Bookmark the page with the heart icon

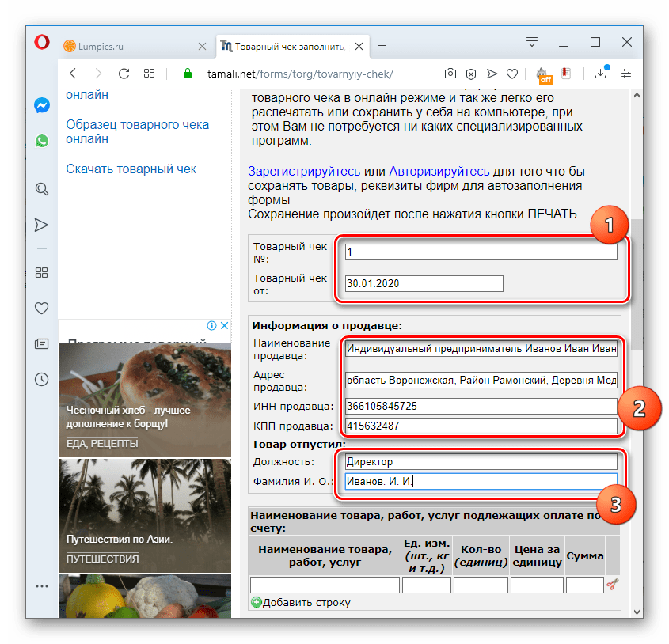(x=512, y=73)
